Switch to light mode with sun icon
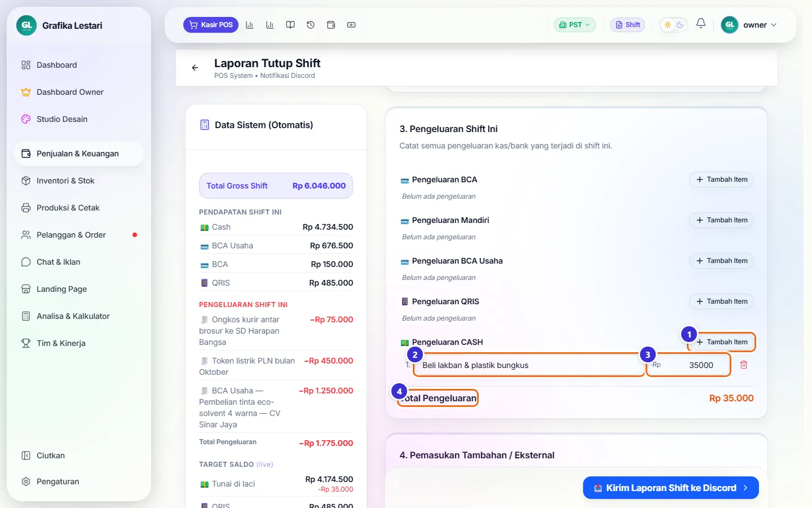 [x=668, y=25]
